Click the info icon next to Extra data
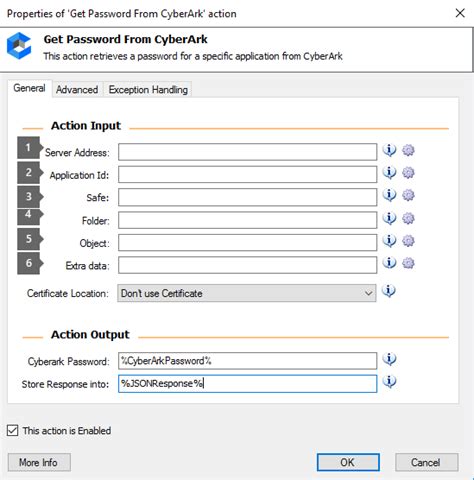This screenshot has width=474, height=480. [389, 263]
